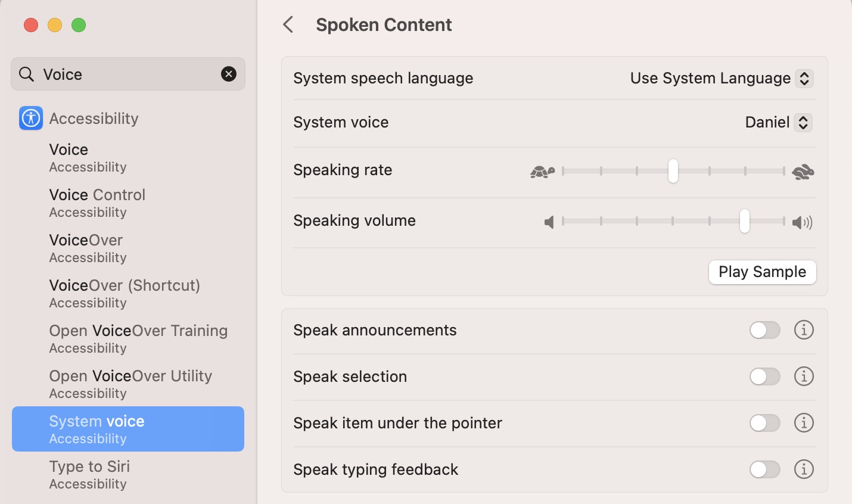The height and width of the screenshot is (504, 852).
Task: Enable the Speak announcements switch
Action: click(x=764, y=330)
